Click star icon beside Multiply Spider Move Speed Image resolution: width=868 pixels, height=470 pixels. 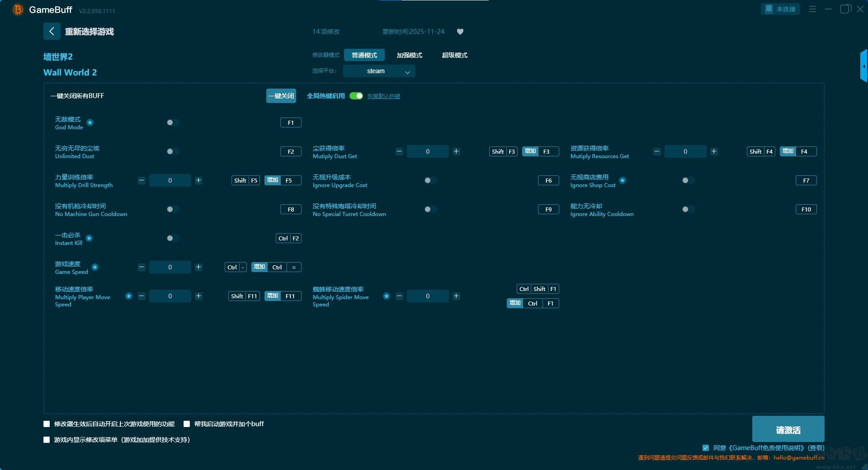(x=387, y=296)
